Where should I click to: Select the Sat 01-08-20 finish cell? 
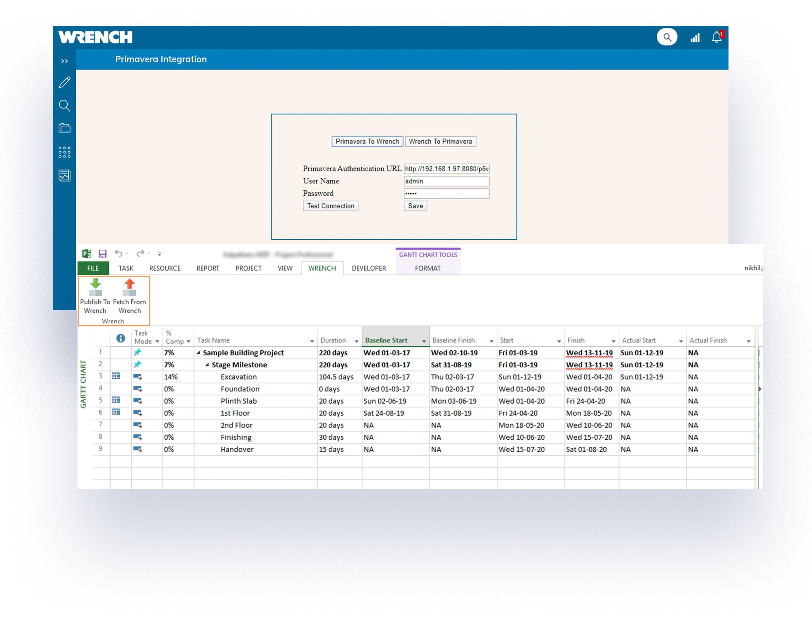[x=592, y=449]
